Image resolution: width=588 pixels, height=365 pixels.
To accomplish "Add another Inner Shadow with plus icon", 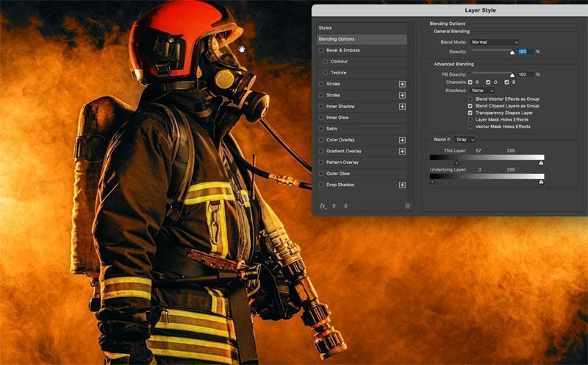I will click(x=402, y=107).
